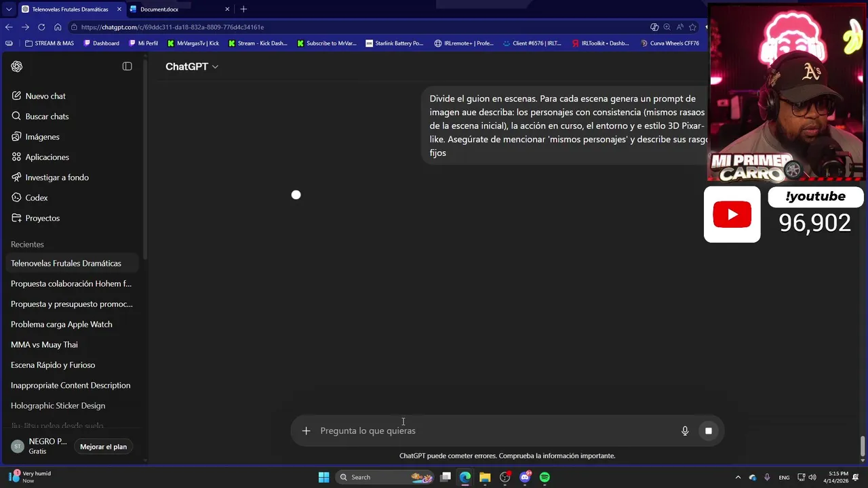
Task: Open the Curva Wheels CFF76 bookmark
Action: [x=669, y=43]
